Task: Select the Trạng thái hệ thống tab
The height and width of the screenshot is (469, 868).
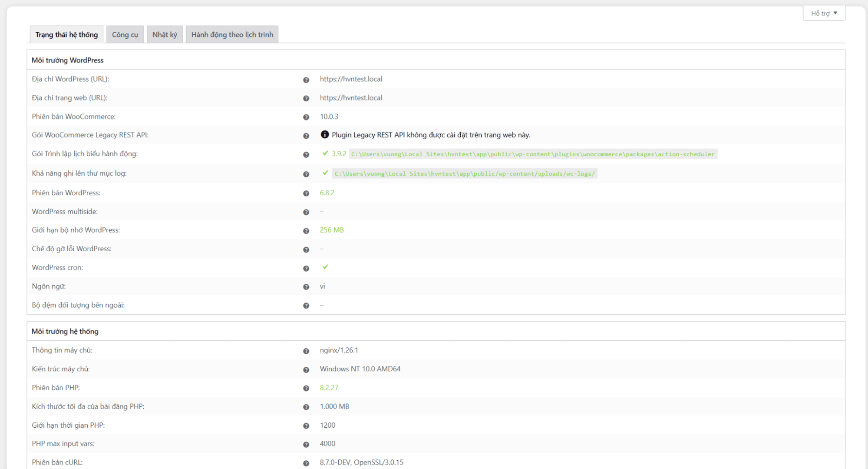Action: coord(66,35)
